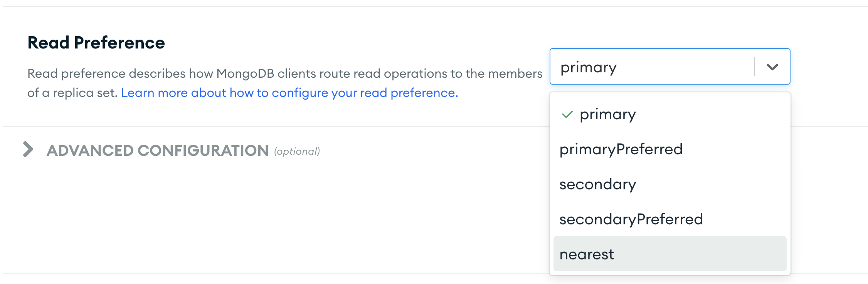
Task: Select 'primaryPreferred' from the dropdown list
Action: [x=621, y=149]
